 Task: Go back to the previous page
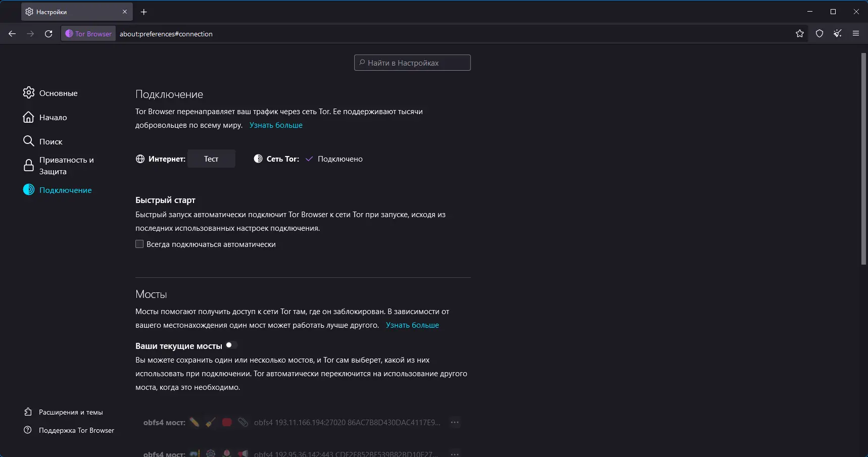(12, 34)
